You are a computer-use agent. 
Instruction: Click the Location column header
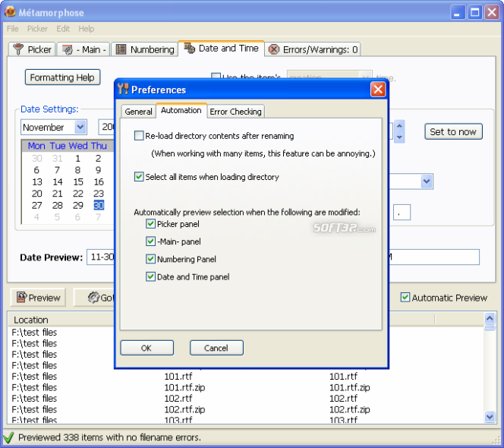(61, 320)
